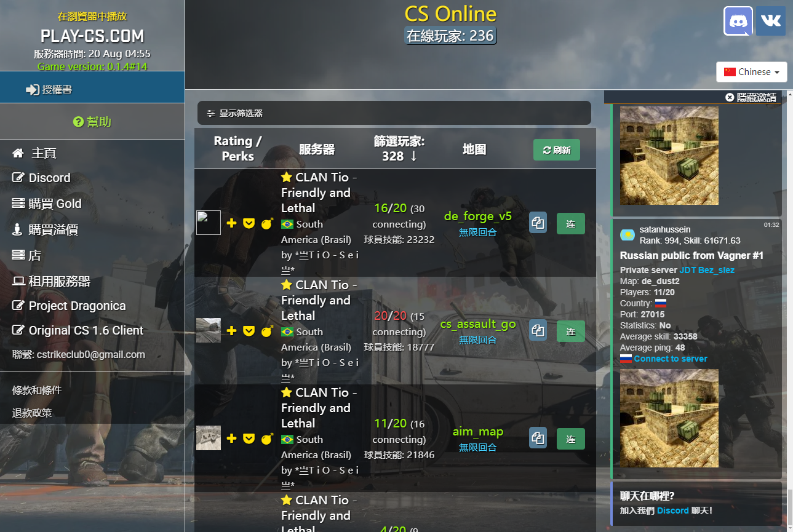Copy address of cs_assault_go server

click(x=538, y=330)
